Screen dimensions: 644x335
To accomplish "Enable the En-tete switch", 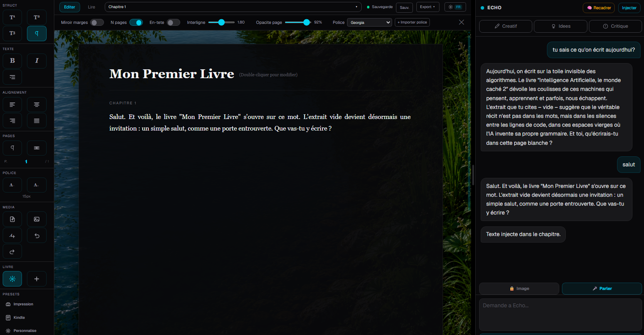I will [x=174, y=22].
